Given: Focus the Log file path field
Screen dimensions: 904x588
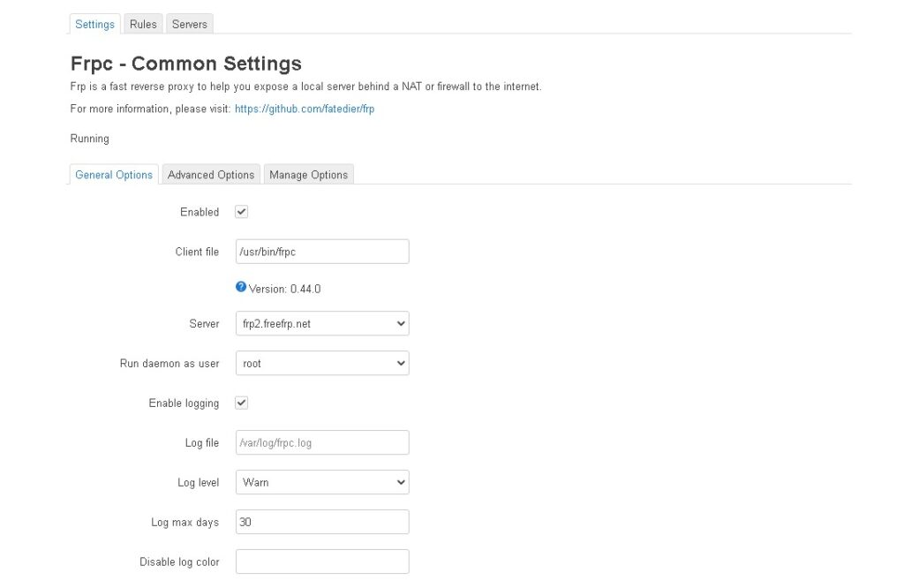Looking at the screenshot, I should pos(322,442).
